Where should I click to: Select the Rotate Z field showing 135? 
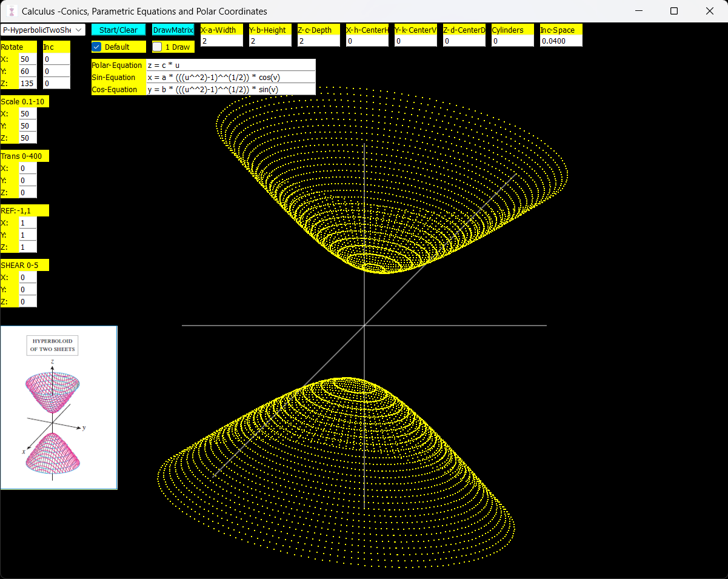[x=27, y=83]
